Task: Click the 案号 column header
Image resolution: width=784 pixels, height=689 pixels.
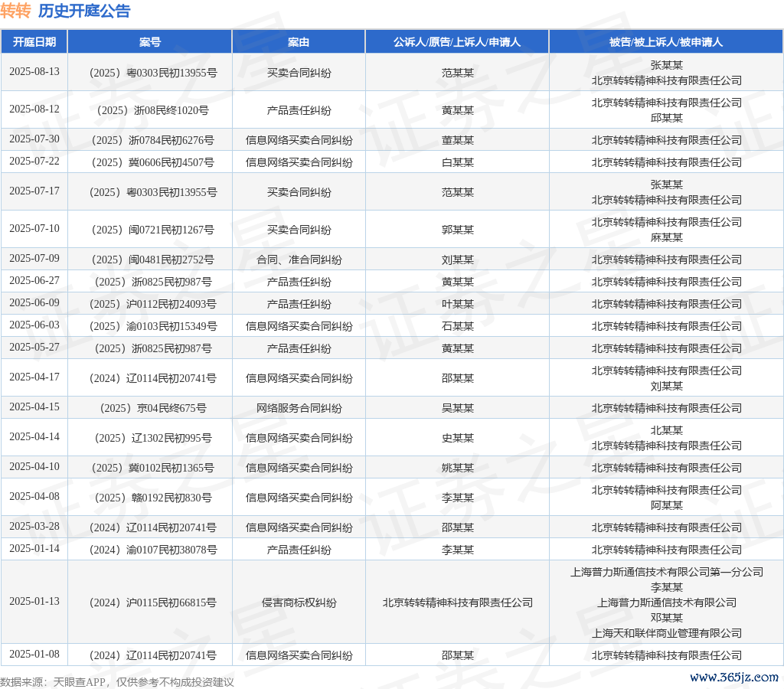Action: pyautogui.click(x=150, y=42)
